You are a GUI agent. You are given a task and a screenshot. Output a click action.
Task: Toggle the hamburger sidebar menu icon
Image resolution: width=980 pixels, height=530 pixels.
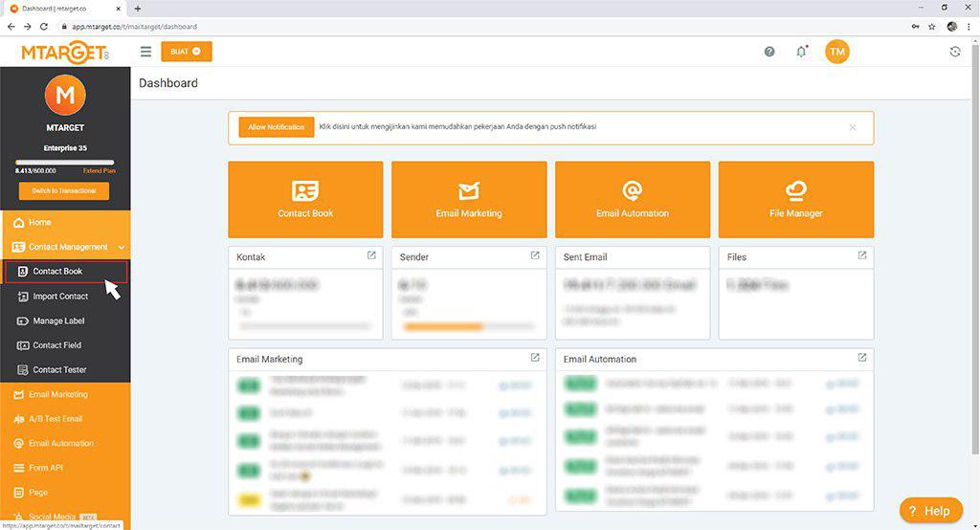click(x=145, y=52)
